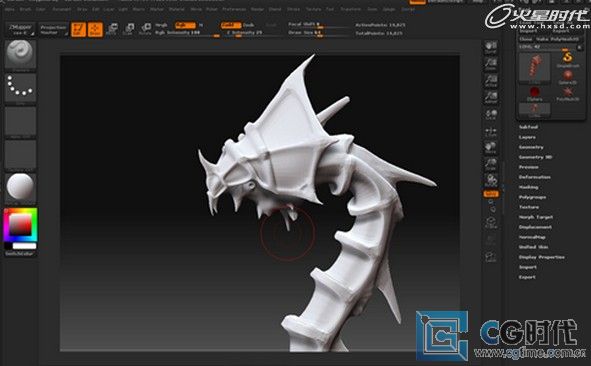Screen dimensions: 591x366
Task: Pick a hue in the color picker square
Action: pyautogui.click(x=21, y=225)
